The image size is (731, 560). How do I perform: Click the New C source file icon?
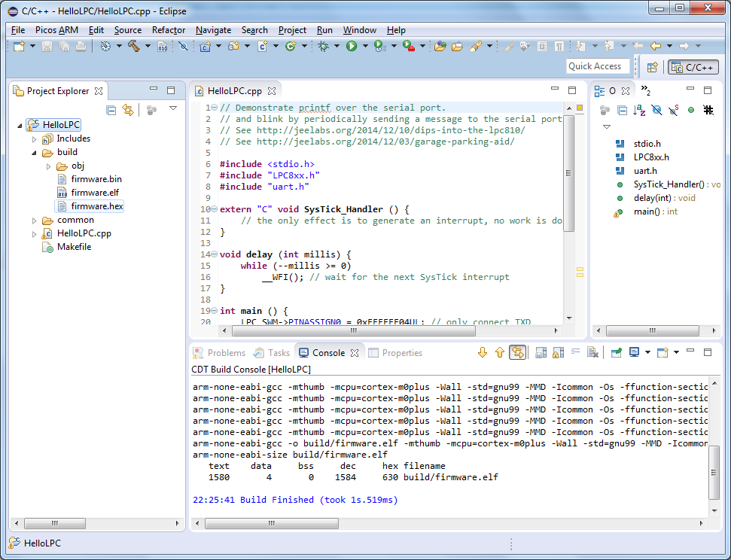pos(263,46)
